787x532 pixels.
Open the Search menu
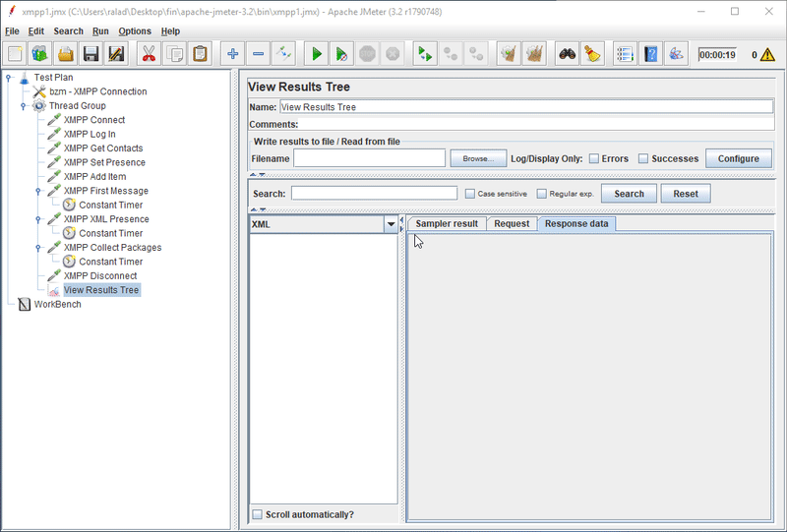(x=68, y=31)
